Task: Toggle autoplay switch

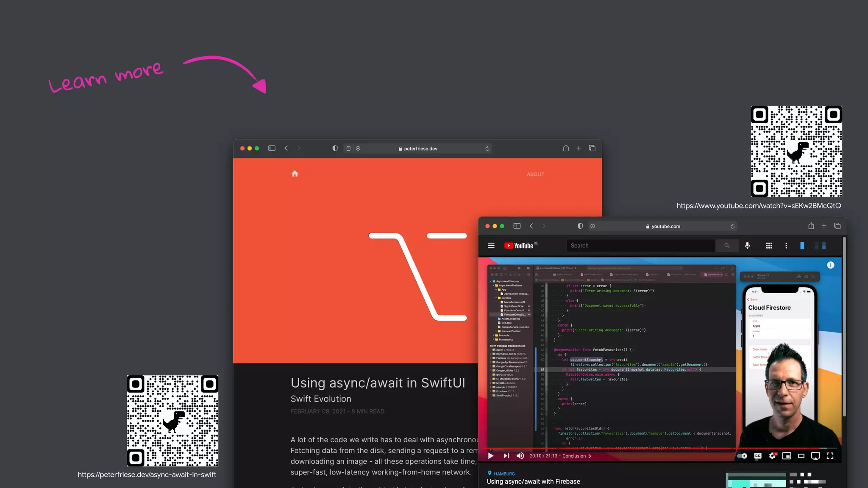Action: pyautogui.click(x=743, y=456)
